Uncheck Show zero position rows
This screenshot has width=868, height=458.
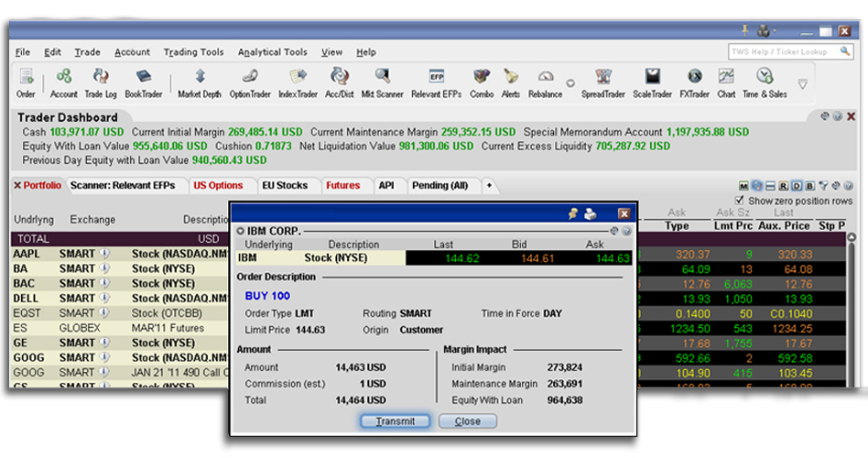740,200
